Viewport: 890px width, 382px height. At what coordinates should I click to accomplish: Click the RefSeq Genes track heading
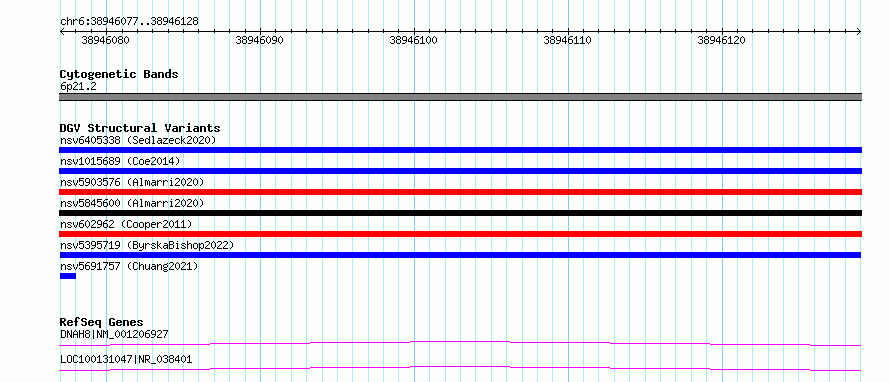click(101, 322)
